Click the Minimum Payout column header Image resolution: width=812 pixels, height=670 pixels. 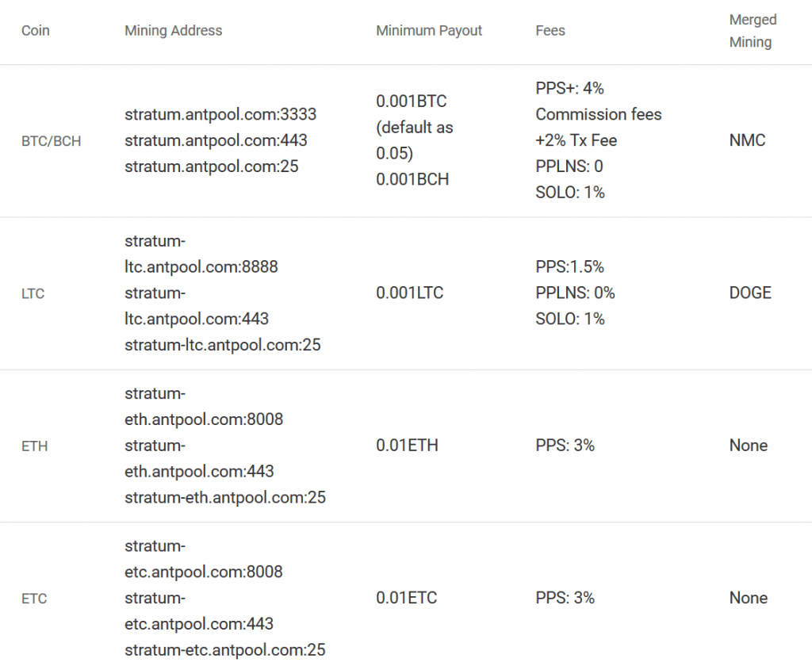click(429, 31)
